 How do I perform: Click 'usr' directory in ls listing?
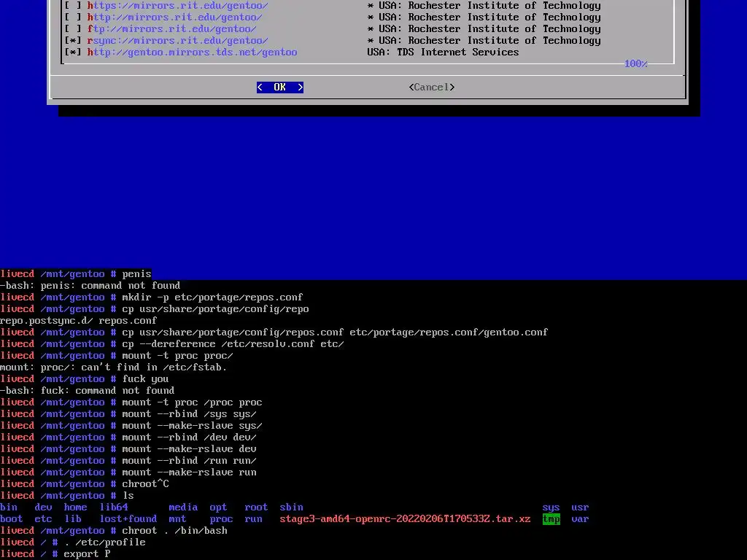click(x=580, y=507)
